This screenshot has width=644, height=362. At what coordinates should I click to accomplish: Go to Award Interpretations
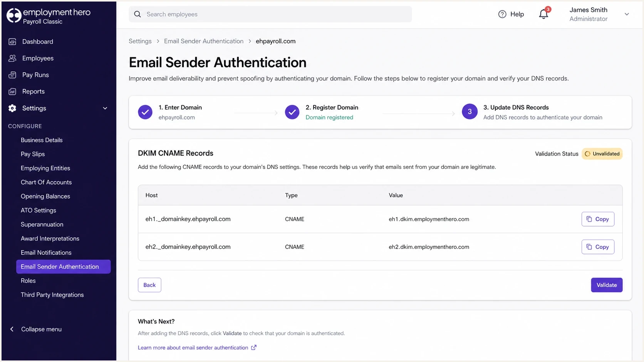[50, 239]
